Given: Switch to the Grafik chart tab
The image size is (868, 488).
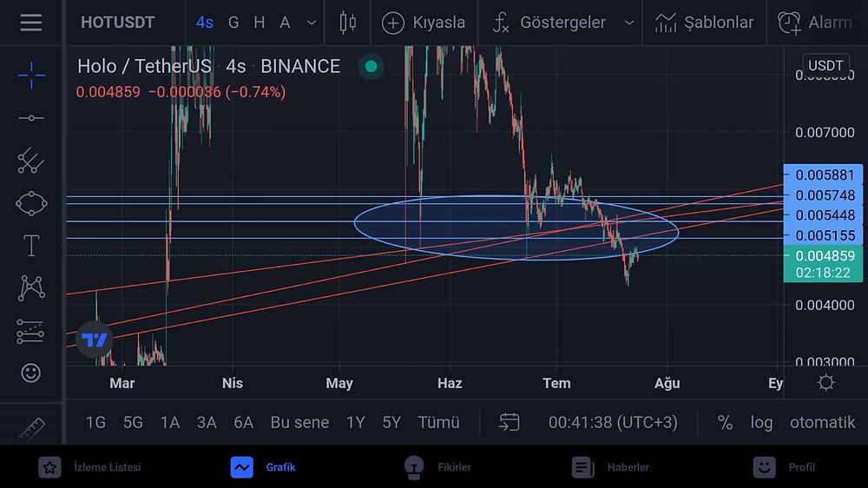Looking at the screenshot, I should point(264,467).
